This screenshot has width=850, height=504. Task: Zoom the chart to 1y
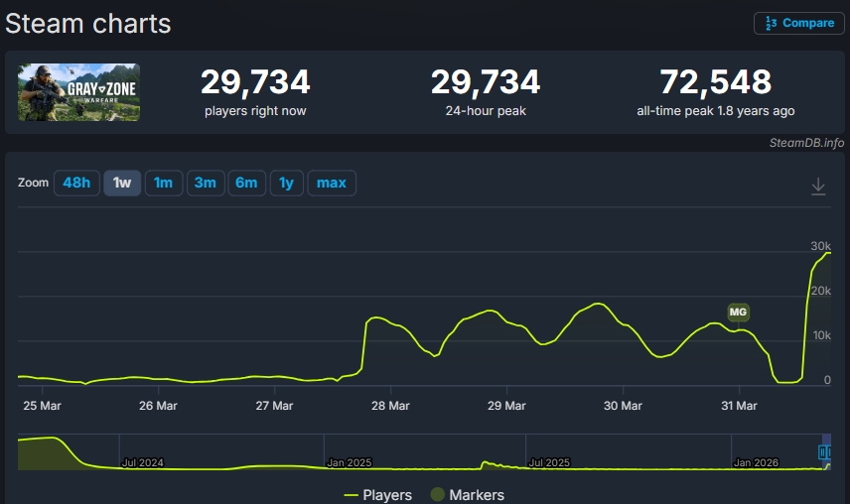click(x=286, y=183)
